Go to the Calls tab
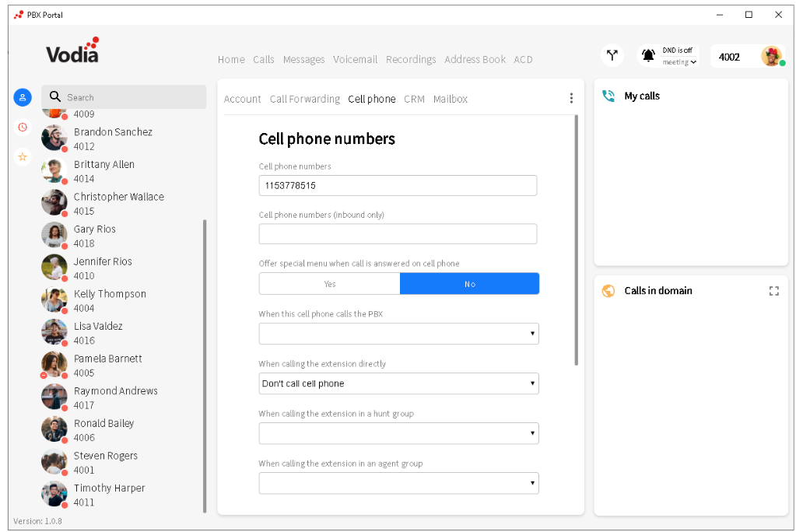Image resolution: width=796 pixels, height=532 pixels. point(264,59)
